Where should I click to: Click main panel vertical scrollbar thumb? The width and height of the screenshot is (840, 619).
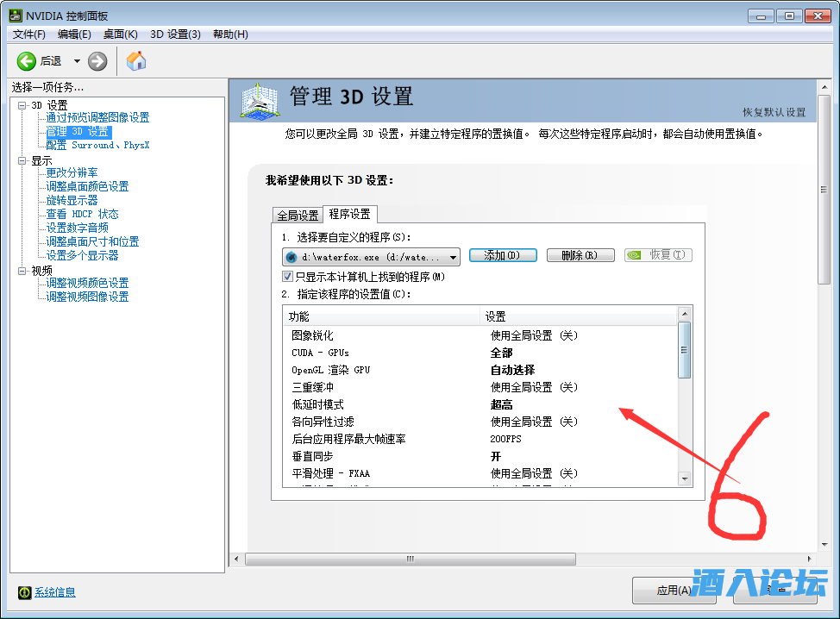(824, 190)
